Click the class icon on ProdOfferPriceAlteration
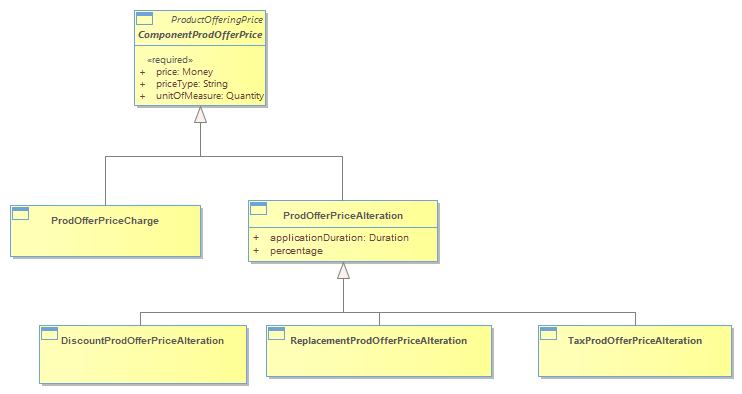The image size is (742, 394). (x=258, y=209)
